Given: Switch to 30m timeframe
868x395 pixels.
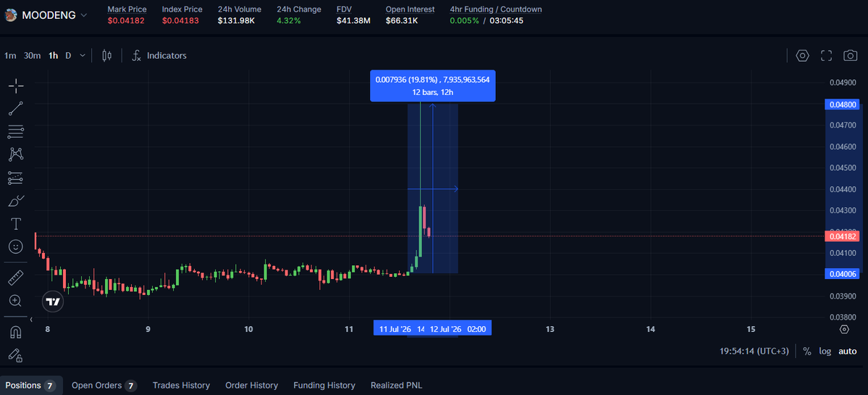Looking at the screenshot, I should [x=32, y=55].
